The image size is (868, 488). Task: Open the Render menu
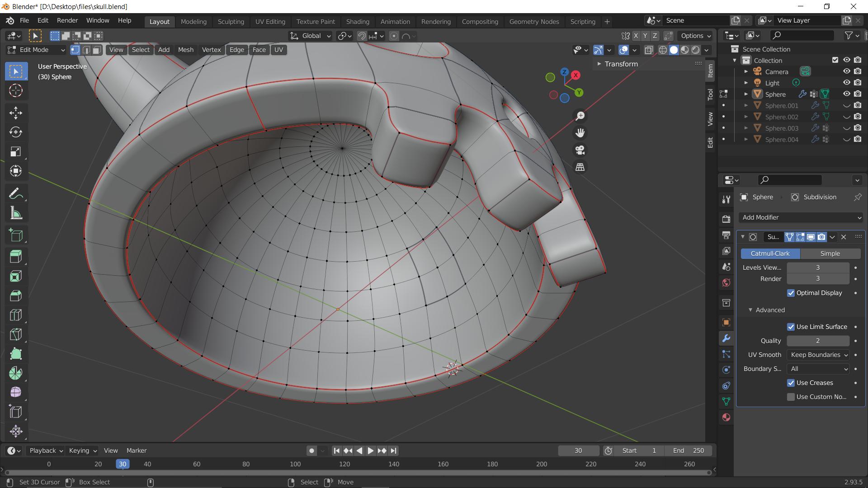click(x=67, y=20)
